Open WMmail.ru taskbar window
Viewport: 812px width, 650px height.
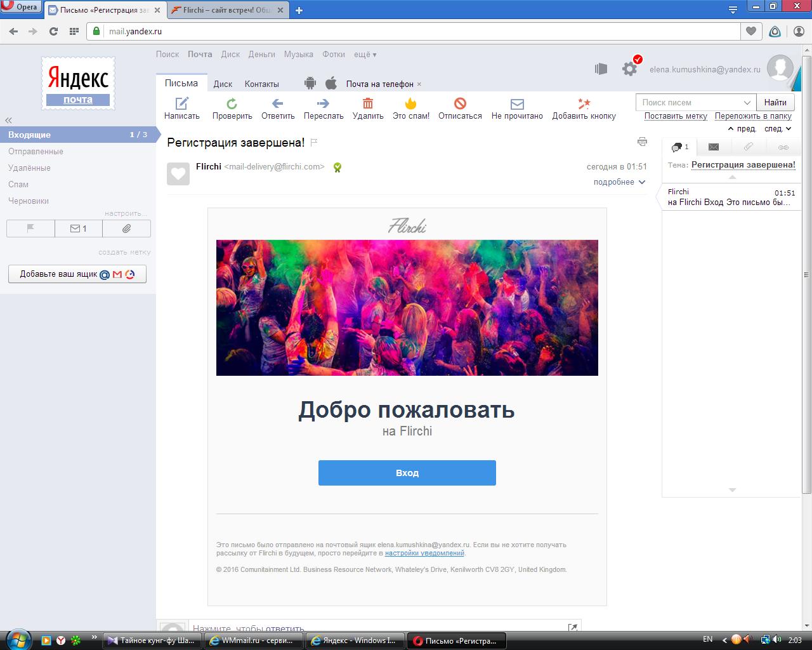click(x=254, y=640)
